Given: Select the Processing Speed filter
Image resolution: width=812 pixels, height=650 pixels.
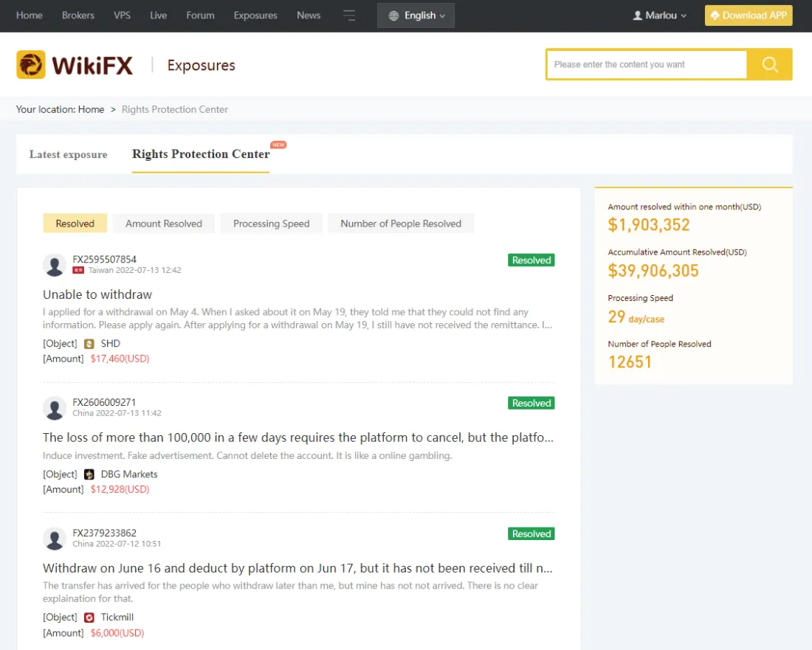Looking at the screenshot, I should point(272,224).
